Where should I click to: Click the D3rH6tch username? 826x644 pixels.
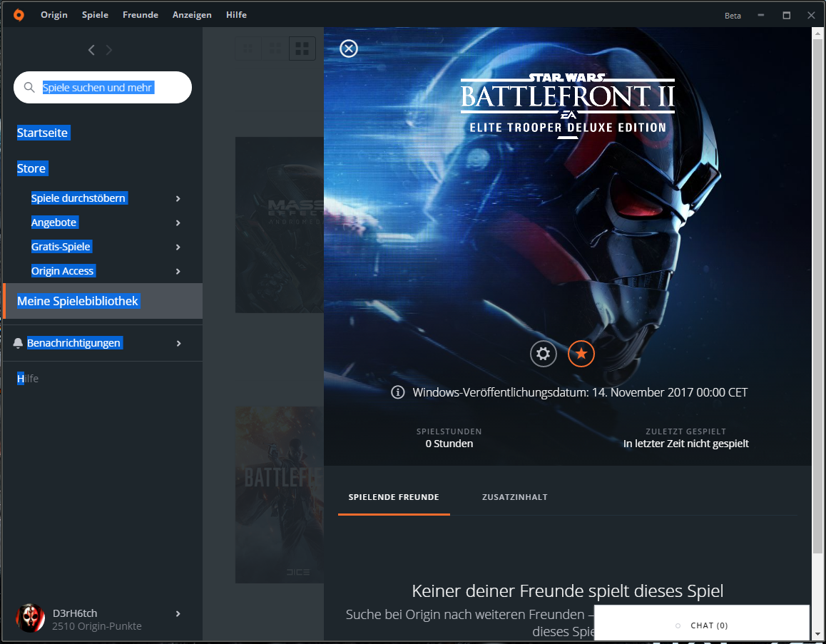(x=75, y=613)
